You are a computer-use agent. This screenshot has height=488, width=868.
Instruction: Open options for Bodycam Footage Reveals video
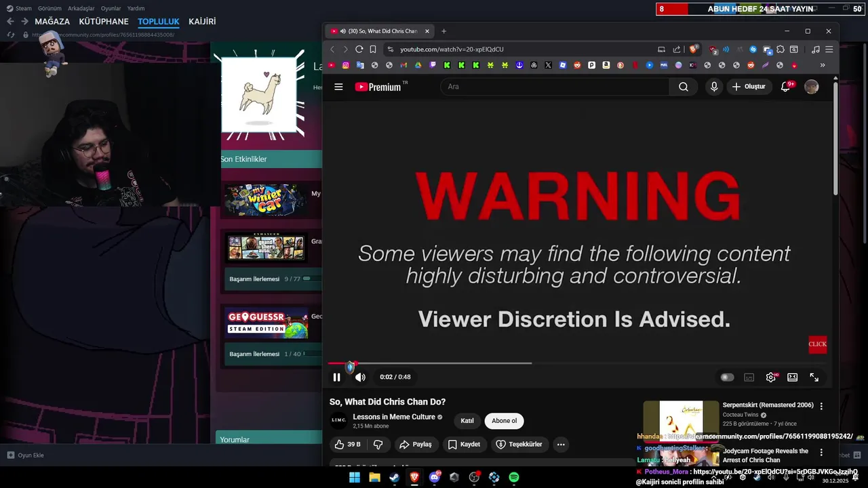[821, 452]
